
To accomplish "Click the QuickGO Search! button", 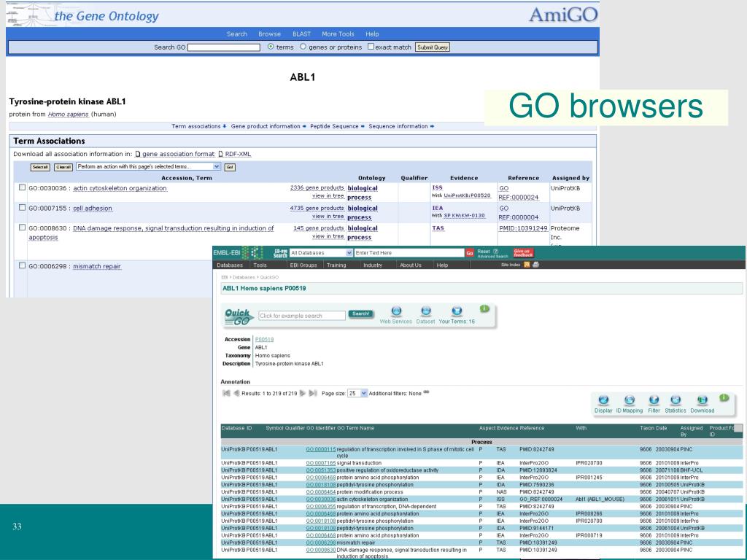I will pos(361,314).
